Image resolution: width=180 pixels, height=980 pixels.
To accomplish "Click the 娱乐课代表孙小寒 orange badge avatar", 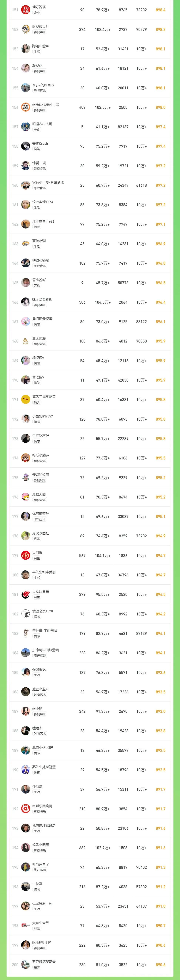I will pos(26,107).
